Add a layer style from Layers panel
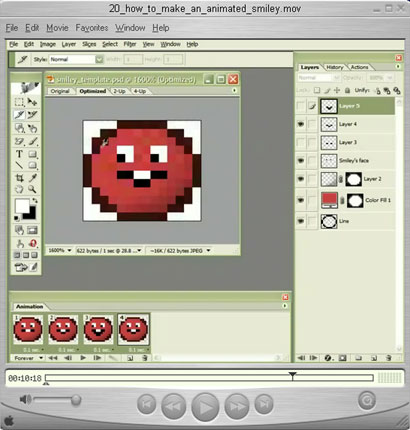Viewport: 410px width, 430px height. coord(328,358)
